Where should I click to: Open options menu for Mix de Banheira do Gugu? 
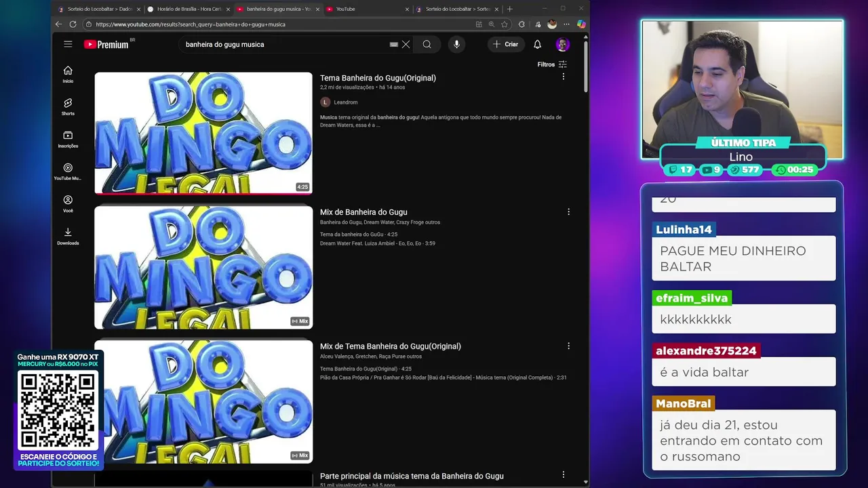click(568, 211)
